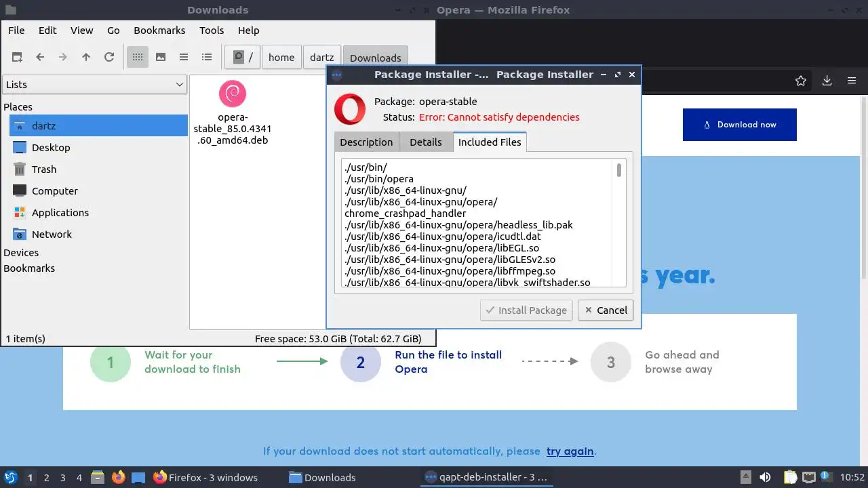Open the Go menu
868x488 pixels.
(x=113, y=30)
